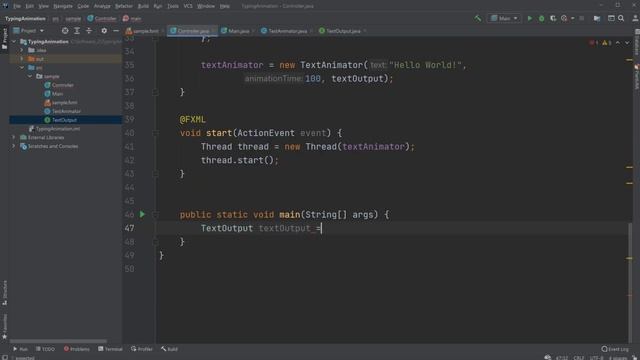This screenshot has width=640, height=360.
Task: Click the Search Everywhere magnifier icon
Action: (x=621, y=18)
